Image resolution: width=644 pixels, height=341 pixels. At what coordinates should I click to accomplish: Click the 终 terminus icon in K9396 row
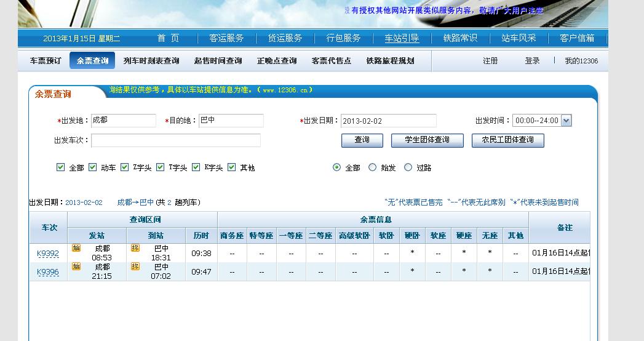(x=135, y=267)
